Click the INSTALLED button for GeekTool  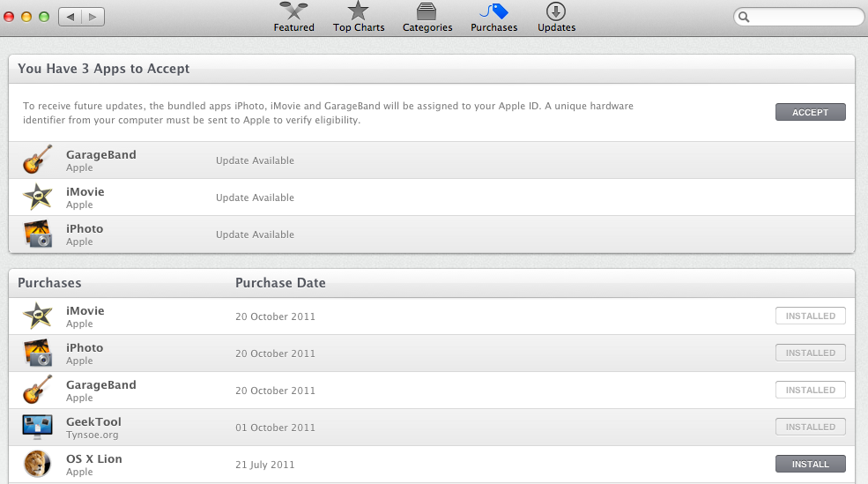(811, 427)
